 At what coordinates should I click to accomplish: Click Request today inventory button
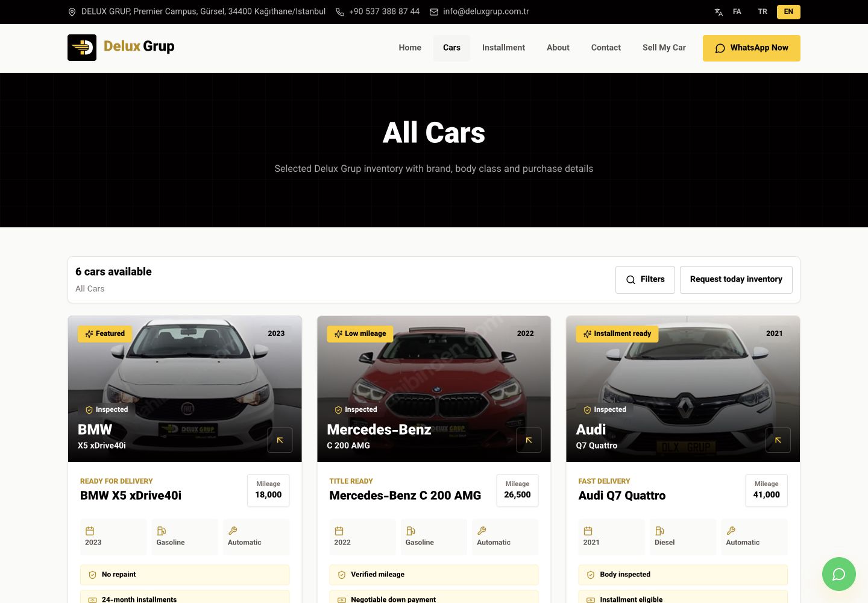[x=736, y=280]
